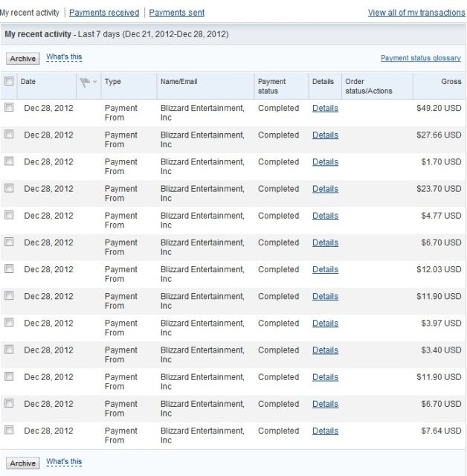Screen dimensions: 467x476
Task: Select the My recent activity tab
Action: [30, 13]
